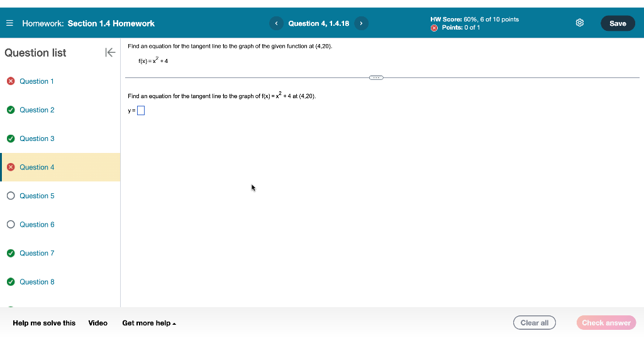Click empty circle icon beside Question 6
Viewport: 644px width, 338px height.
[x=11, y=225]
